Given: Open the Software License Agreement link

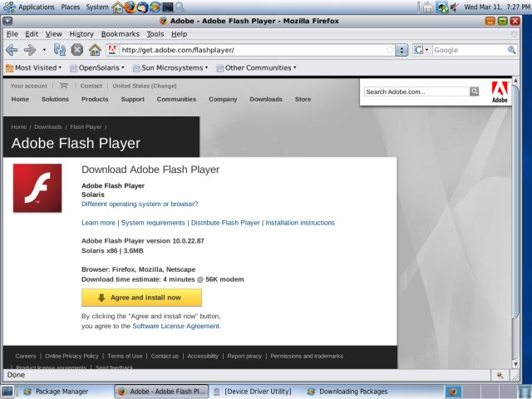Looking at the screenshot, I should (x=175, y=326).
